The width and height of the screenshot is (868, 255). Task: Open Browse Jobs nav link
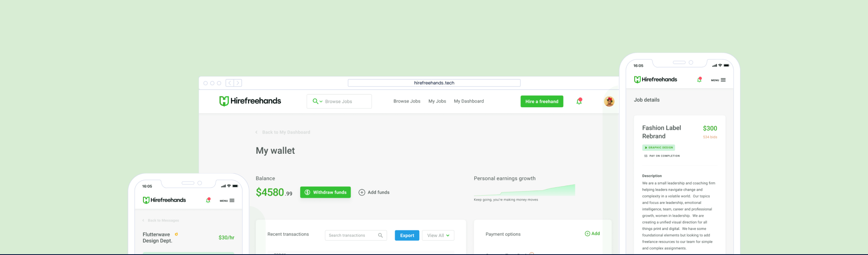pyautogui.click(x=407, y=101)
